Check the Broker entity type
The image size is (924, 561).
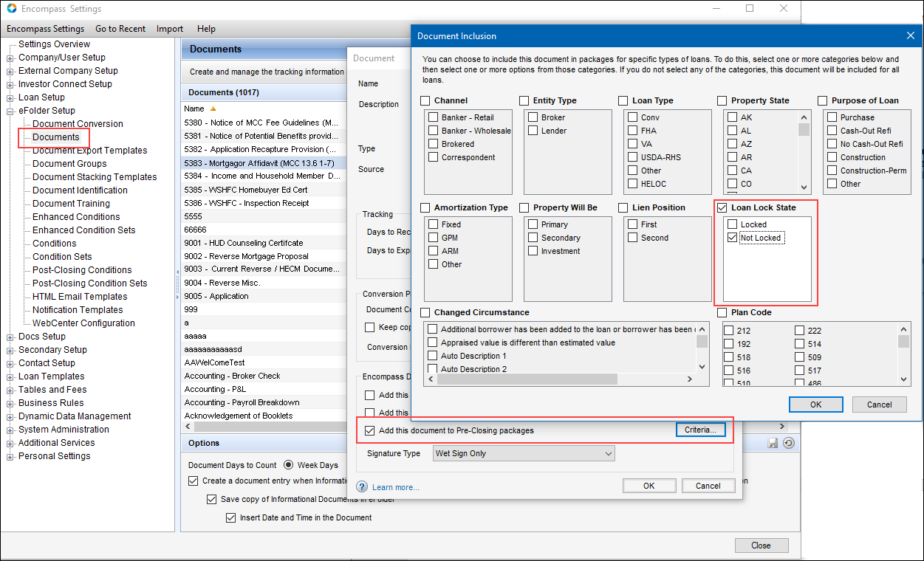click(533, 117)
